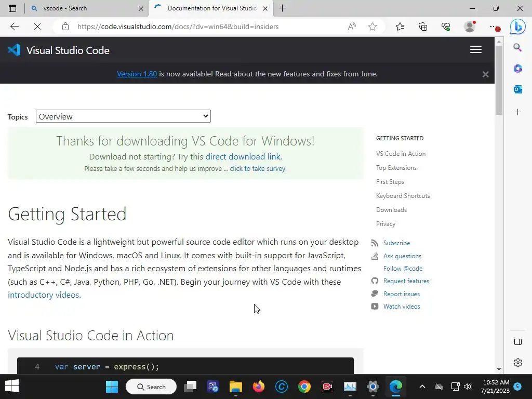
Task: Open the Follow @code link
Action: [403, 269]
